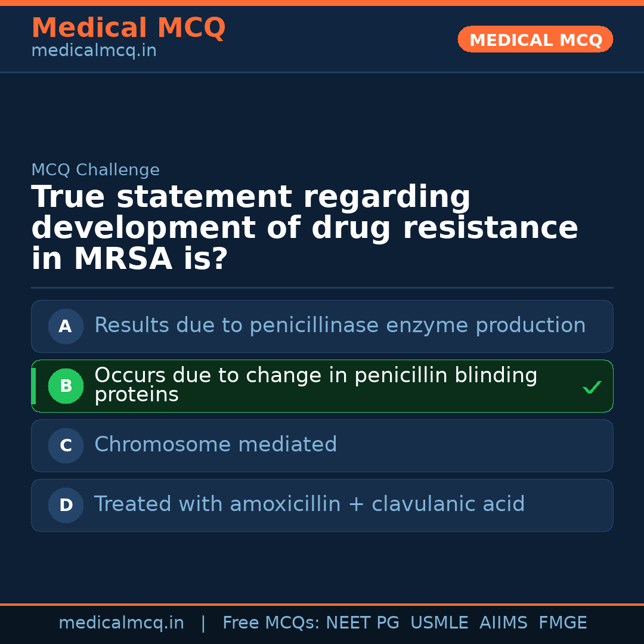
Task: Click the orange MEDICAL MCQ badge
Action: pos(535,39)
